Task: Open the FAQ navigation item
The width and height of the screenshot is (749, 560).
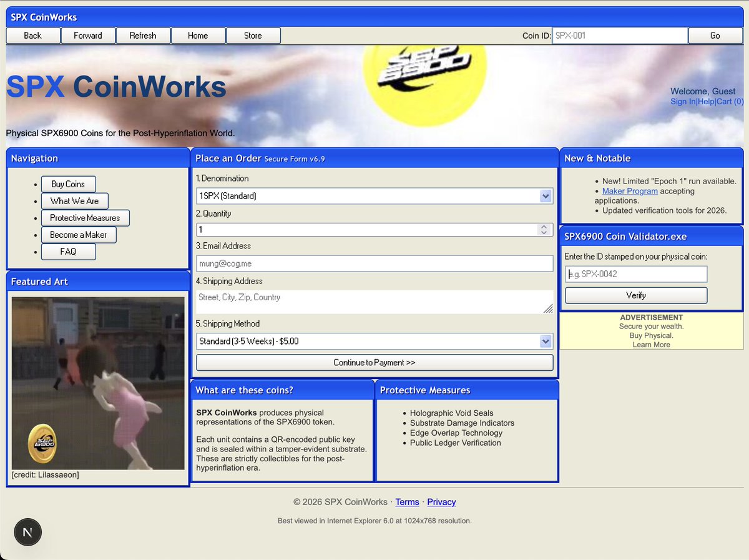Action: tap(68, 252)
